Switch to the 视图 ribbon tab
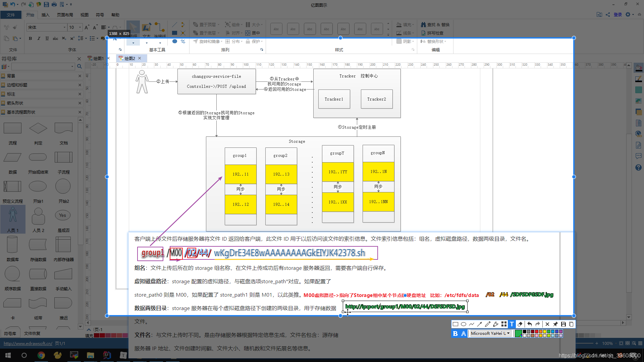The height and width of the screenshot is (362, 644). tap(85, 15)
